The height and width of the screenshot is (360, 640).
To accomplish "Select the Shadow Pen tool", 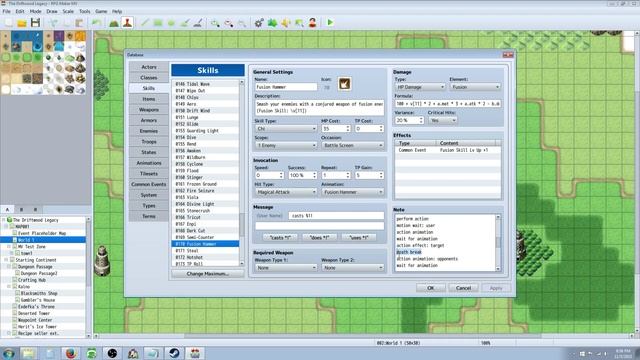I will (x=198, y=23).
